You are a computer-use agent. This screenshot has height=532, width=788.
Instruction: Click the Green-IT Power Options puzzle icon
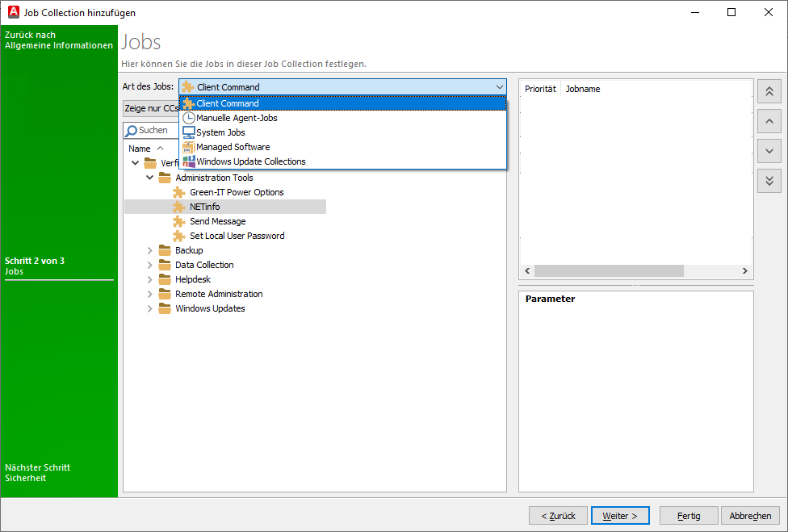[179, 192]
